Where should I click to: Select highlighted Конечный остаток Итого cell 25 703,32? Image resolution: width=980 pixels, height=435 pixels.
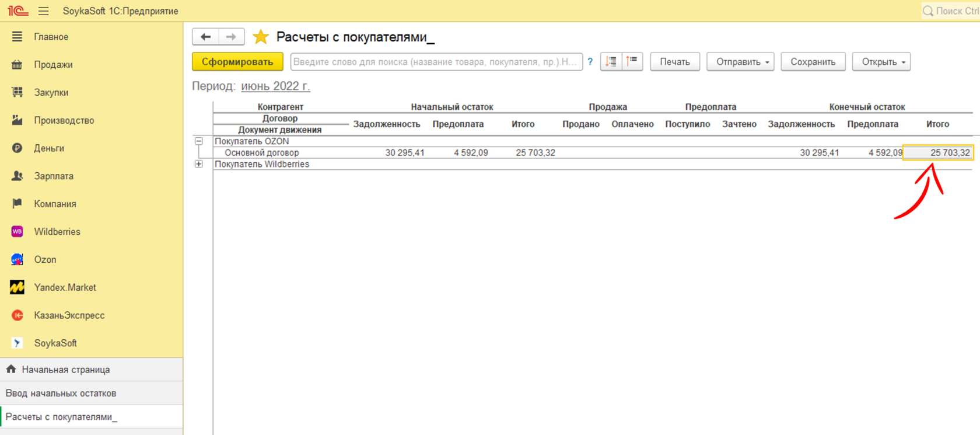coord(938,153)
